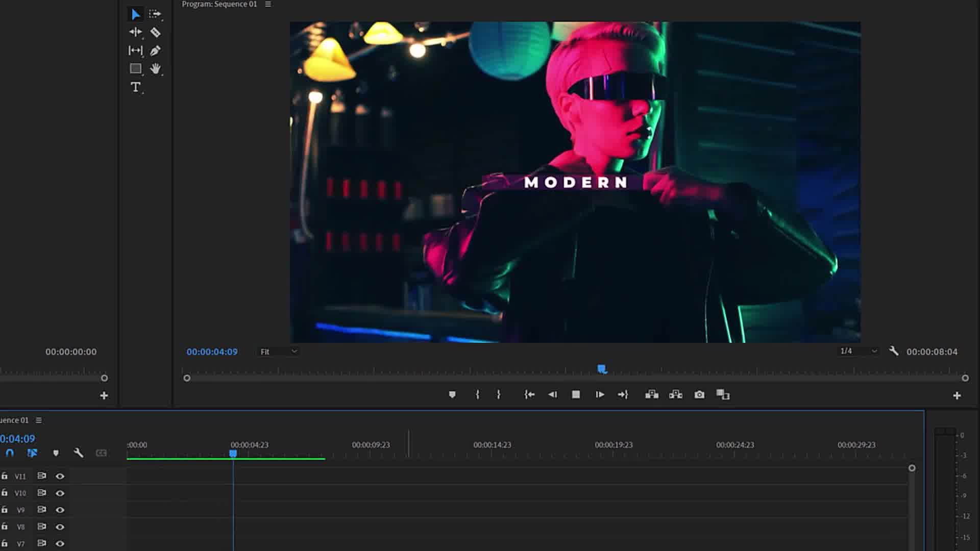980x551 pixels.
Task: Step back one frame
Action: point(552,394)
